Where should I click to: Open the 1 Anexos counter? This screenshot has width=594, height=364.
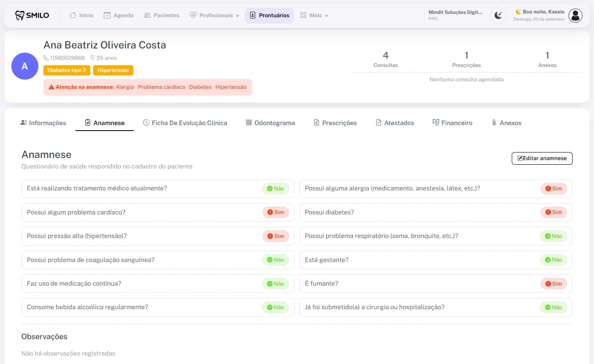pyautogui.click(x=547, y=59)
